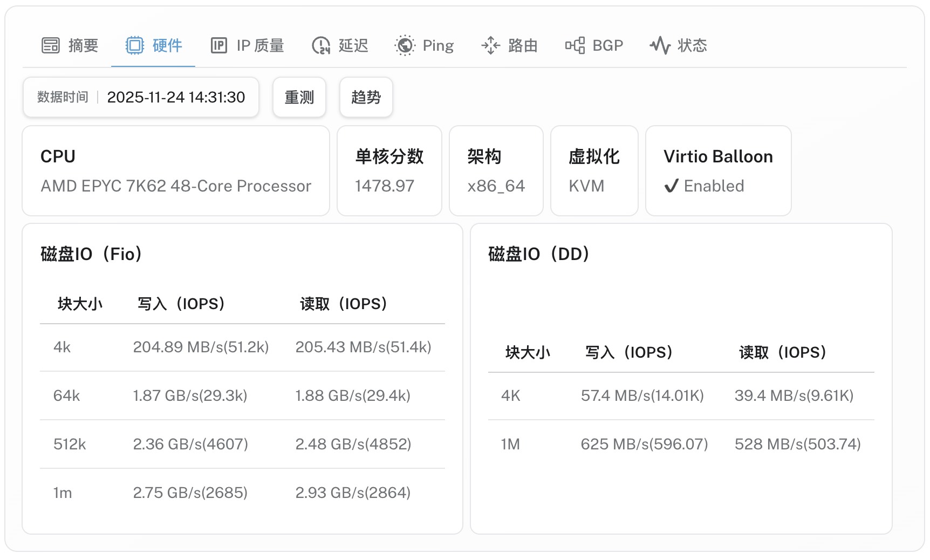Image resolution: width=930 pixels, height=560 pixels.
Task: Switch to the 路由 routing tab
Action: pos(522,45)
